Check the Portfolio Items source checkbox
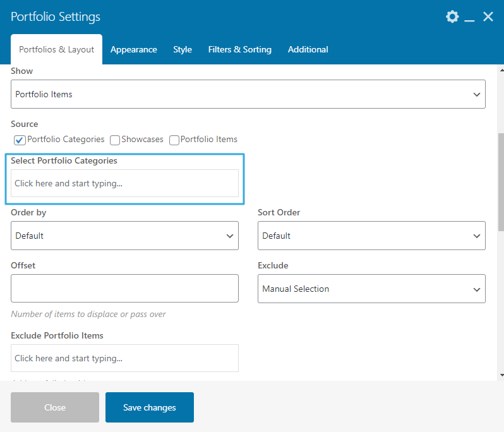Image resolution: width=504 pixels, height=432 pixels. (x=174, y=140)
